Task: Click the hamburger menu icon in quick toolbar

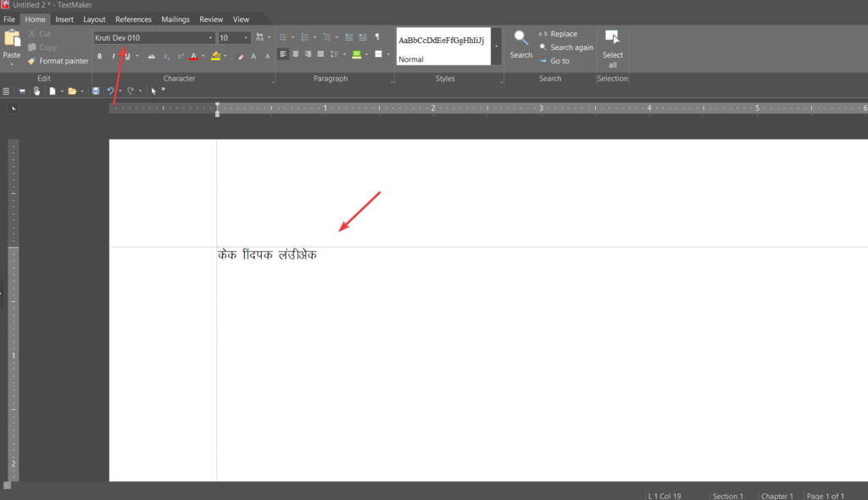Action: [x=6, y=92]
